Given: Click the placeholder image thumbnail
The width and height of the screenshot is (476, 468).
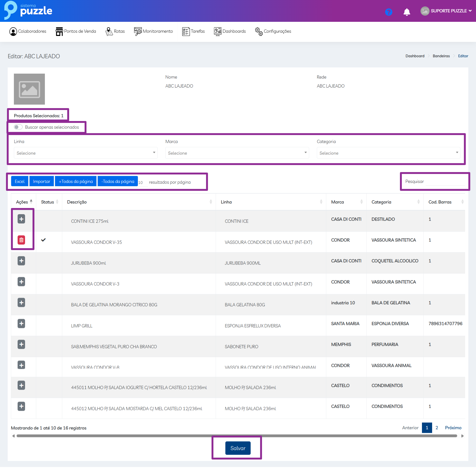Looking at the screenshot, I should [x=29, y=89].
